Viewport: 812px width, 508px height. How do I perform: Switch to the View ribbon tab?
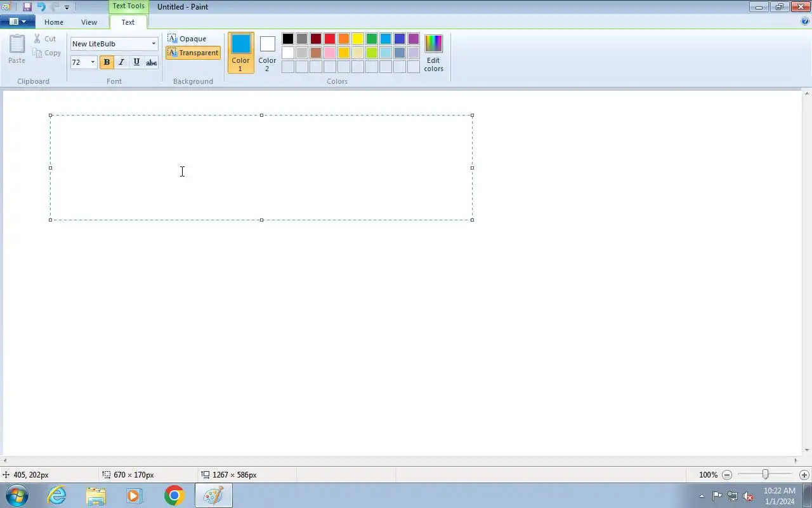coord(89,22)
